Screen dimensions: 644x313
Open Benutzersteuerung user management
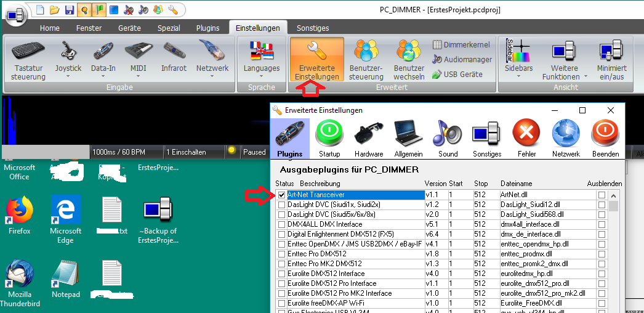coord(366,60)
